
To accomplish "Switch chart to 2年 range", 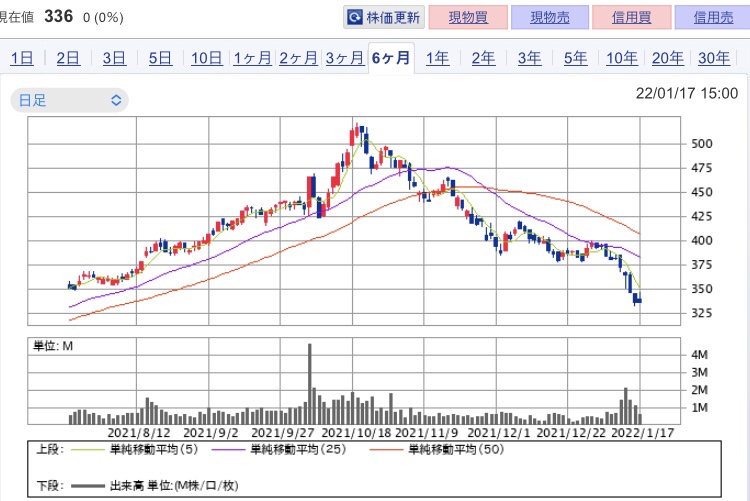I will (483, 58).
